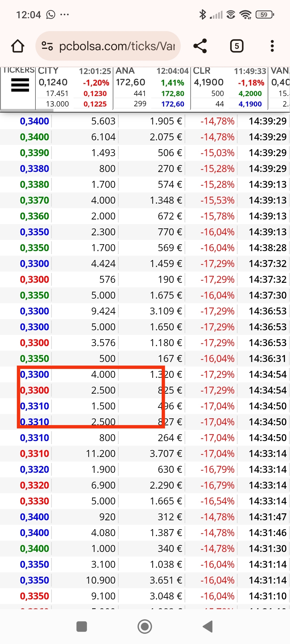Click time 14:36:31 in tick table
The image size is (290, 644).
coord(268,358)
